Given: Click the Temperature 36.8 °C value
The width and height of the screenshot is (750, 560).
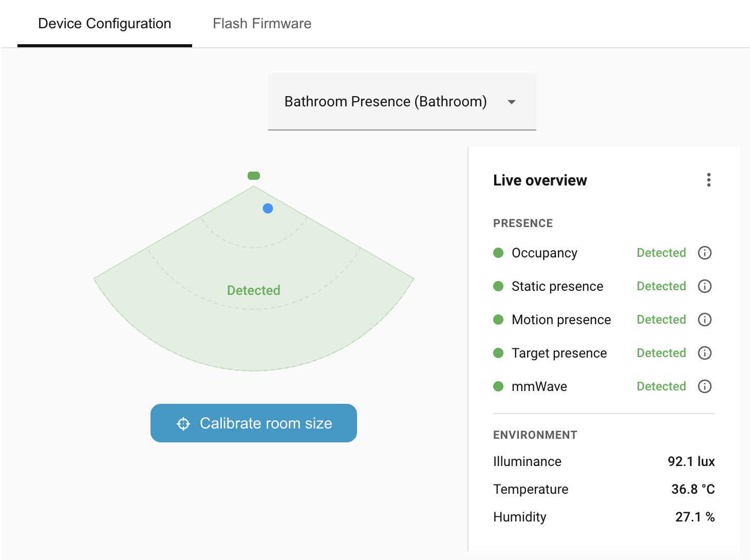Looking at the screenshot, I should pyautogui.click(x=693, y=489).
